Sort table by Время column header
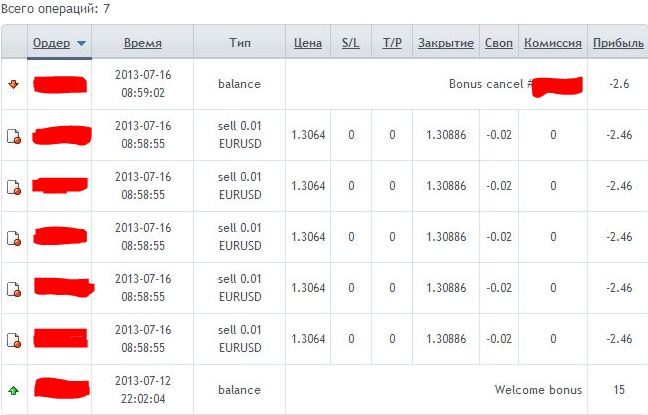 coord(143,43)
